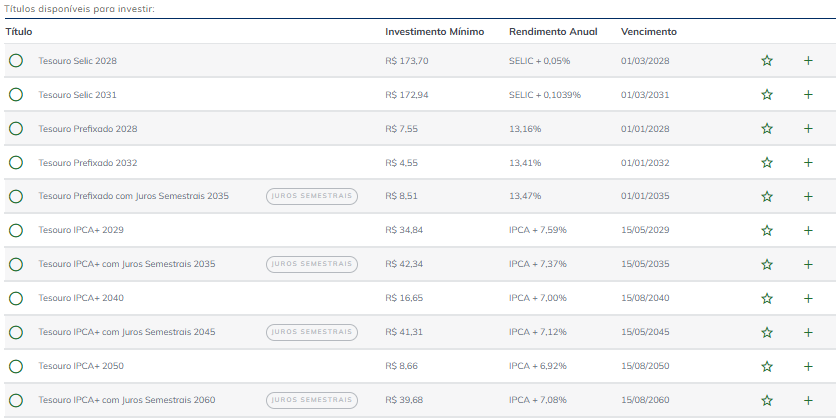Star Tesouro IPCA+ com Juros Semestrais 2045
The image size is (839, 419).
(767, 332)
